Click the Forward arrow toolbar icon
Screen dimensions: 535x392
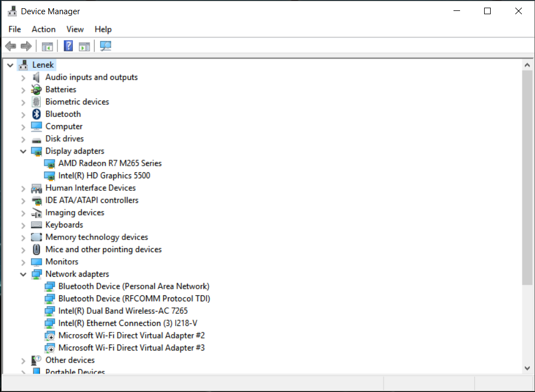pos(26,46)
